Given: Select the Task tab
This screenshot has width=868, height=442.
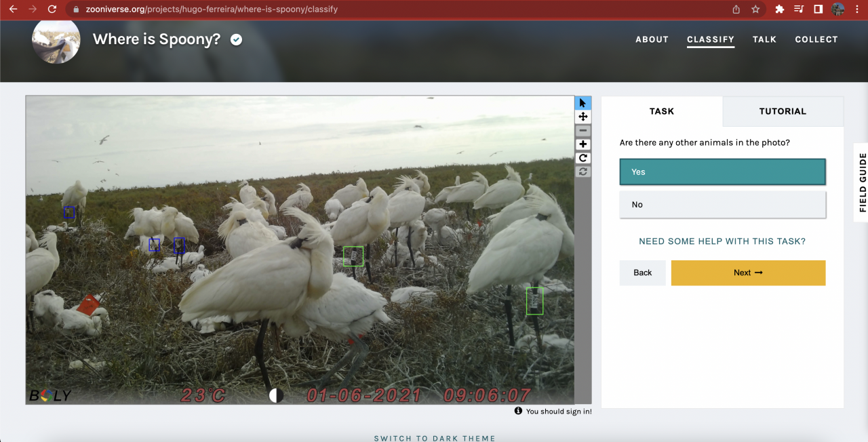Looking at the screenshot, I should point(662,111).
